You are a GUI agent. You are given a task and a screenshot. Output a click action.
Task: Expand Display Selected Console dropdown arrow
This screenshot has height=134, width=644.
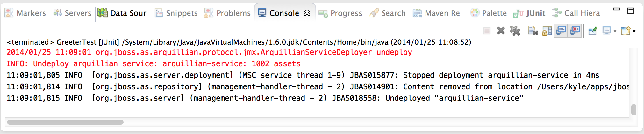click(x=615, y=31)
